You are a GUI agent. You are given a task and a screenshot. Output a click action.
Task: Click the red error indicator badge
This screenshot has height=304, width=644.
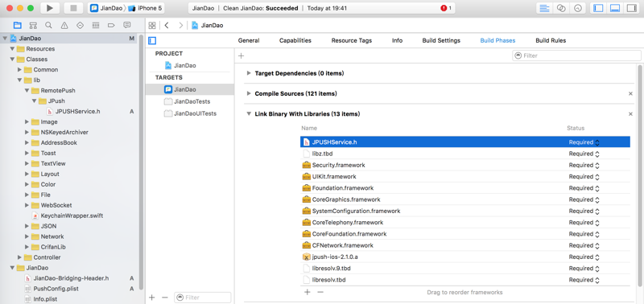click(446, 8)
